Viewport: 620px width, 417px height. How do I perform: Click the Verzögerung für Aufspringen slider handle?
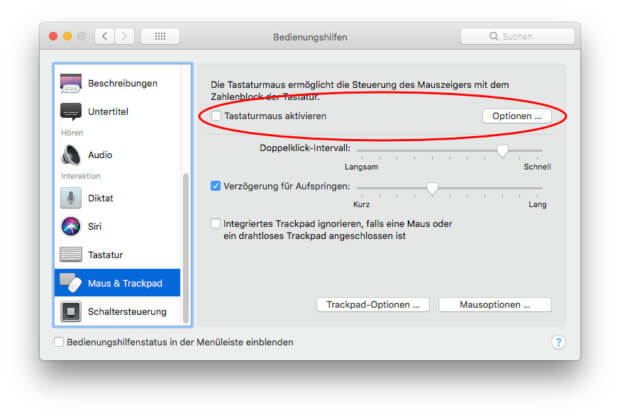tap(432, 188)
